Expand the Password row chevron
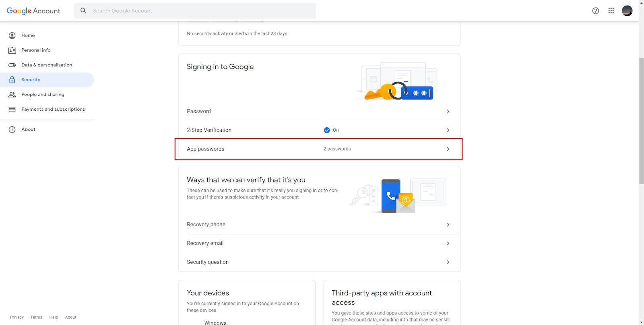This screenshot has height=325, width=644. tap(448, 112)
